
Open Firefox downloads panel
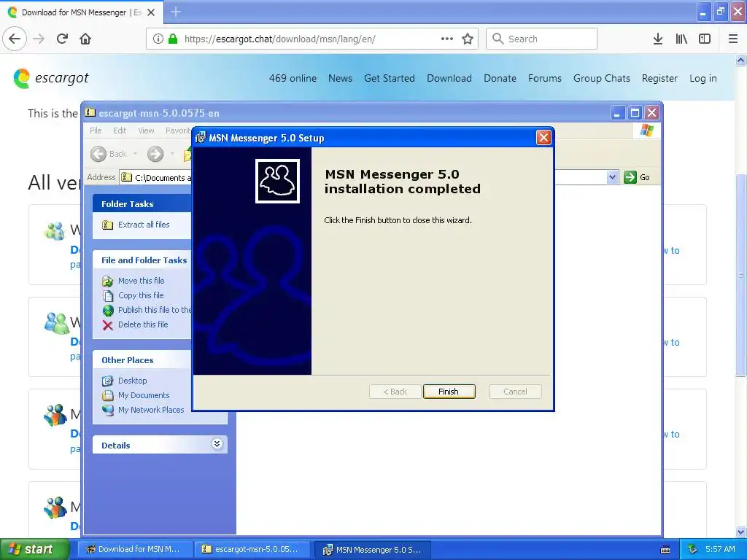click(x=657, y=39)
